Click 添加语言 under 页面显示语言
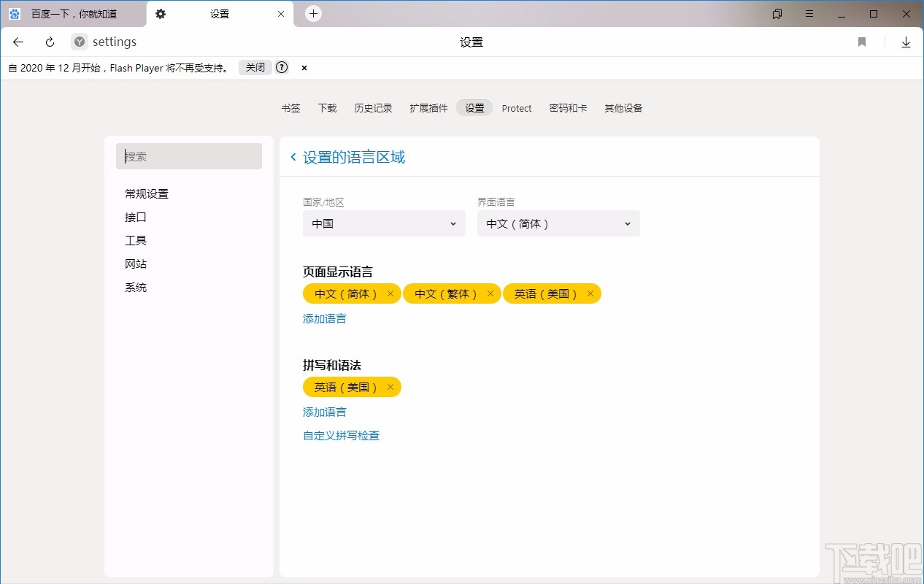 click(324, 318)
